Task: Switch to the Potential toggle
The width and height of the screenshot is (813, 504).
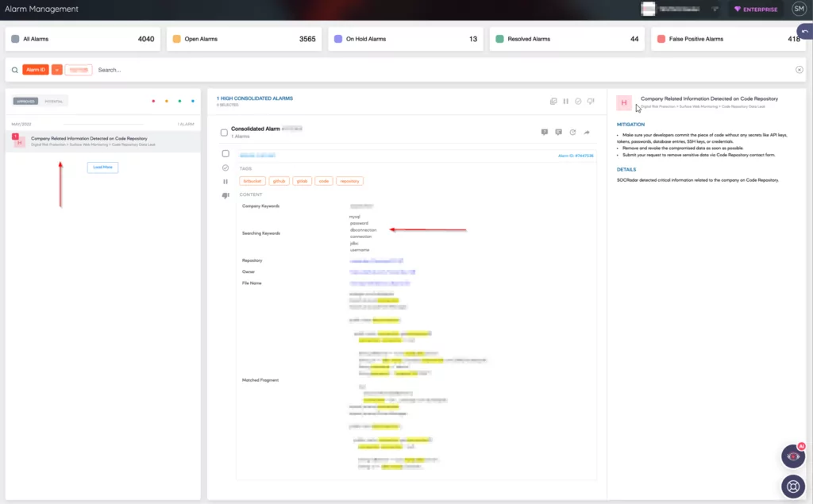Action: click(53, 101)
